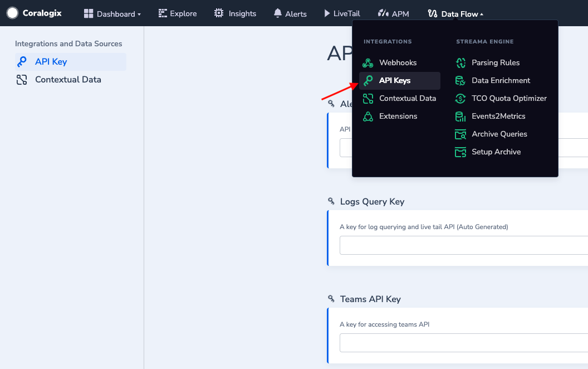Expand the Dashboard dropdown in the top bar
This screenshot has height=369, width=588.
click(x=112, y=14)
